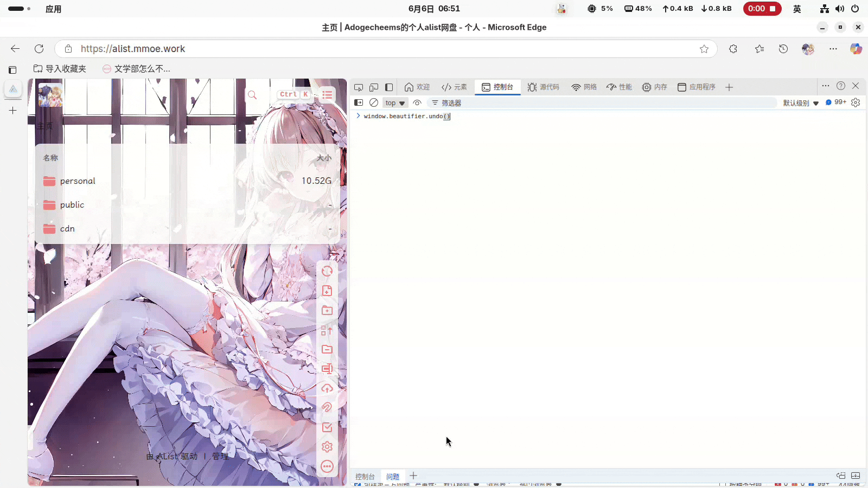The height and width of the screenshot is (488, 868).
Task: Click the new folder icon in AList toolbar
Action: click(x=327, y=310)
